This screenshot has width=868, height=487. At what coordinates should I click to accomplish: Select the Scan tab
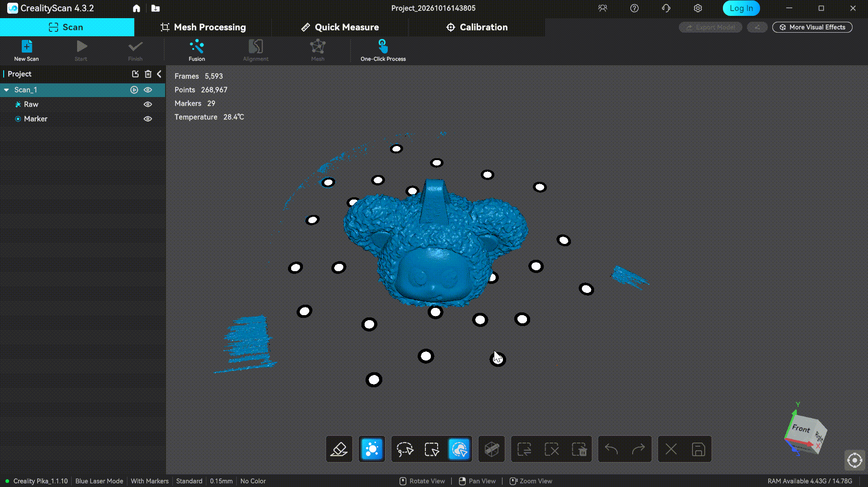[x=67, y=27]
